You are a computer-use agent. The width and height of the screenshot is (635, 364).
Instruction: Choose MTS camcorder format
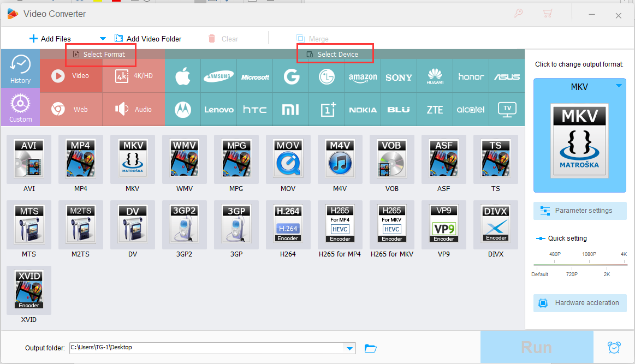(x=29, y=225)
